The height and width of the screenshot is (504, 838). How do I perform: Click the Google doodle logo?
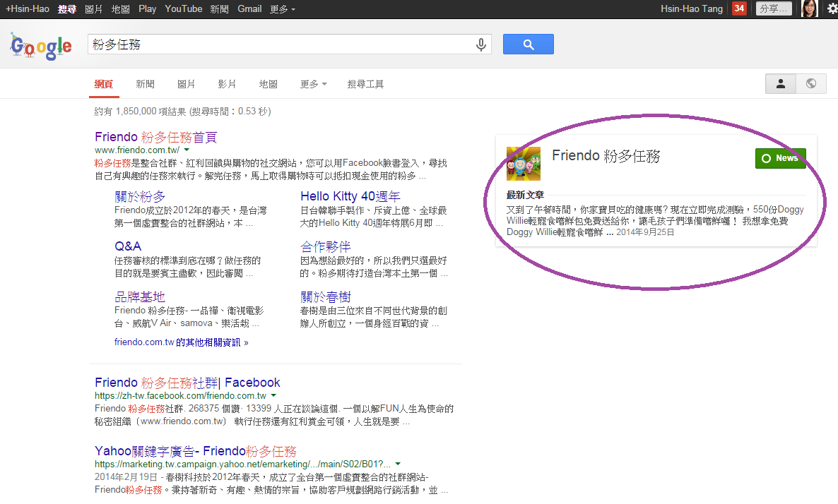41,47
